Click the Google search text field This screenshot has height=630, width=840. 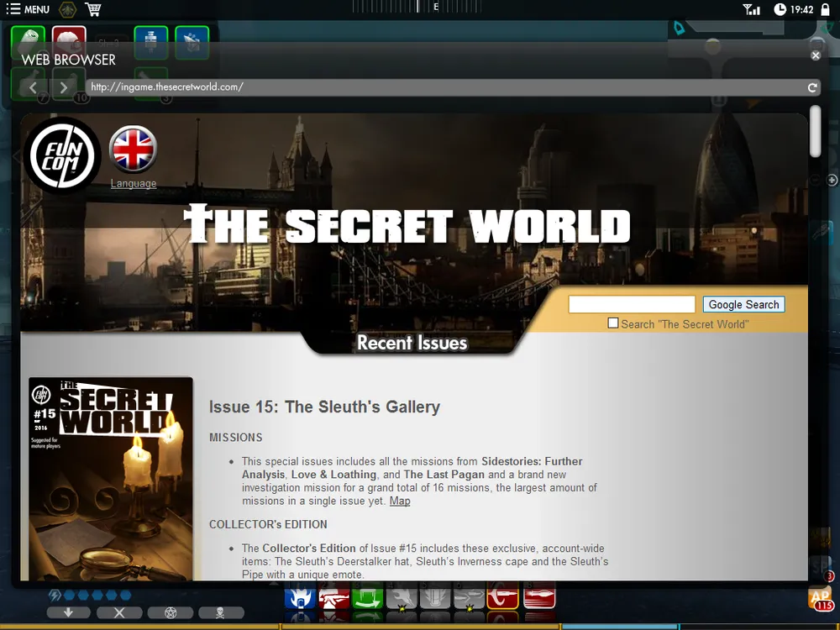(632, 304)
